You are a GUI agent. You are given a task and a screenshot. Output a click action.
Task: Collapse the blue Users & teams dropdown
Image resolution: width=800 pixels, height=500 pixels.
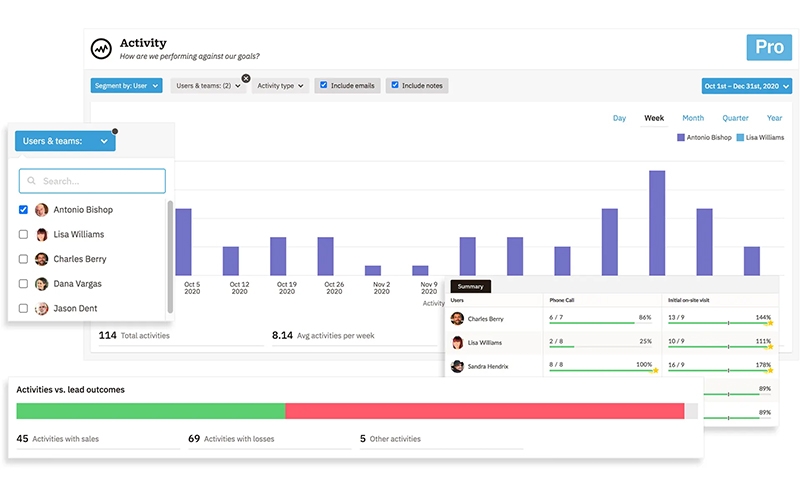click(x=65, y=141)
